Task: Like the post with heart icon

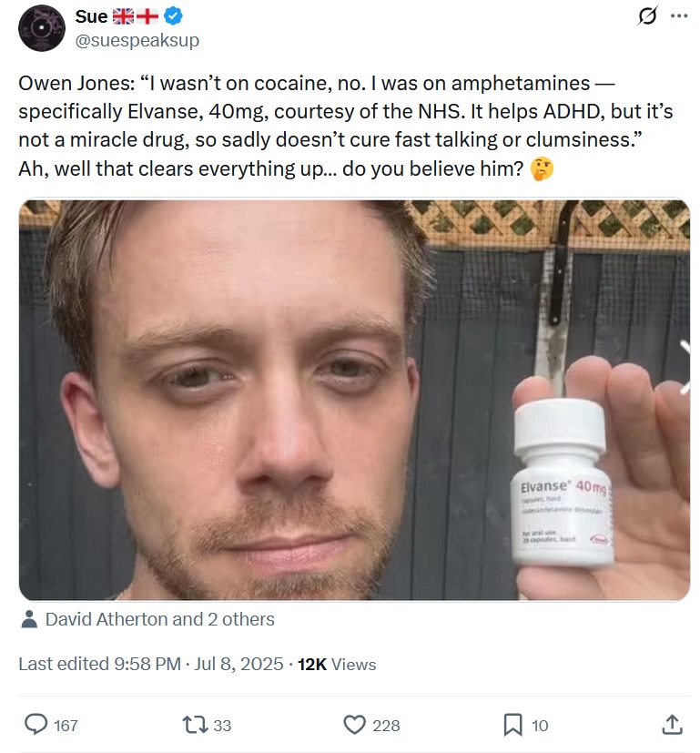Action: (355, 725)
